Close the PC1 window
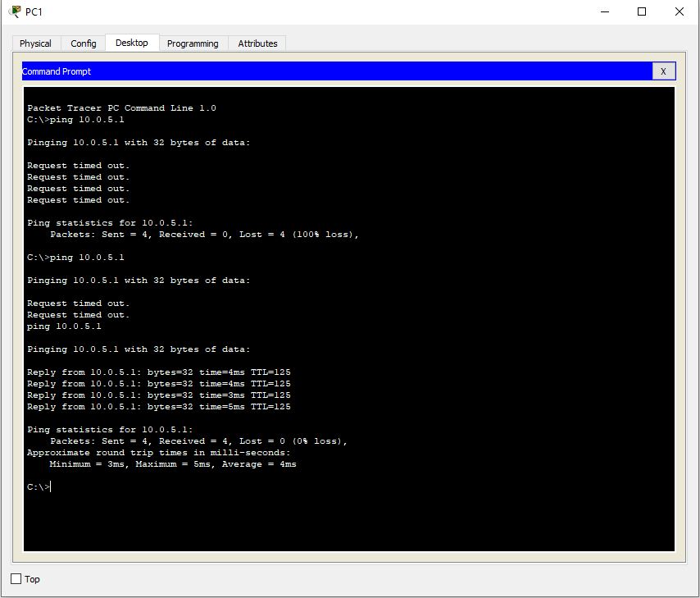Image resolution: width=700 pixels, height=598 pixels. click(x=679, y=11)
